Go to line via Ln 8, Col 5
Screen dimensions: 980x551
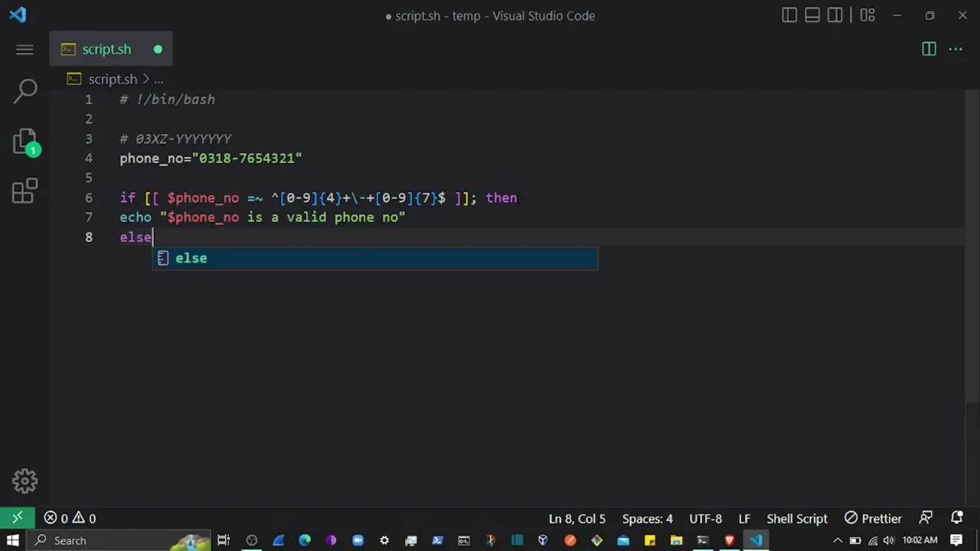(577, 518)
